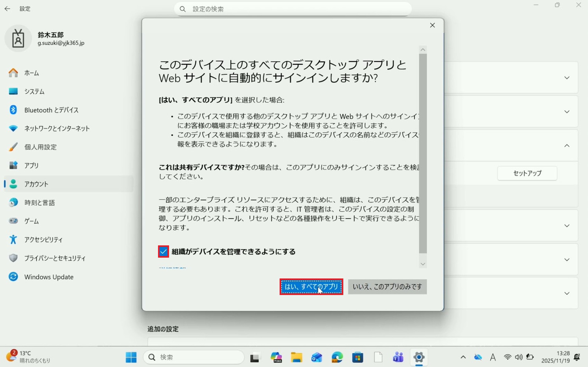Click the 'はい、すべてのアプリ' button
Screen dimensions: 588x367
coord(311,287)
